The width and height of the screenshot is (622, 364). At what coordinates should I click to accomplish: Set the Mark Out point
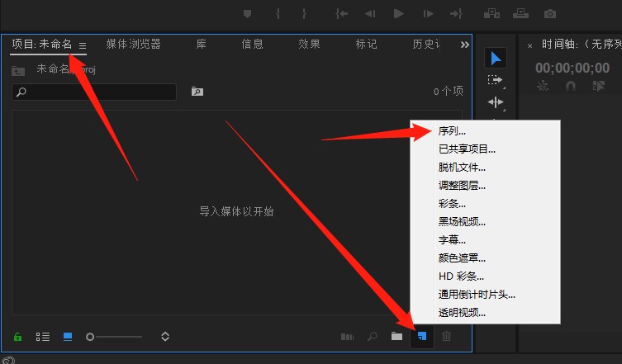[304, 14]
